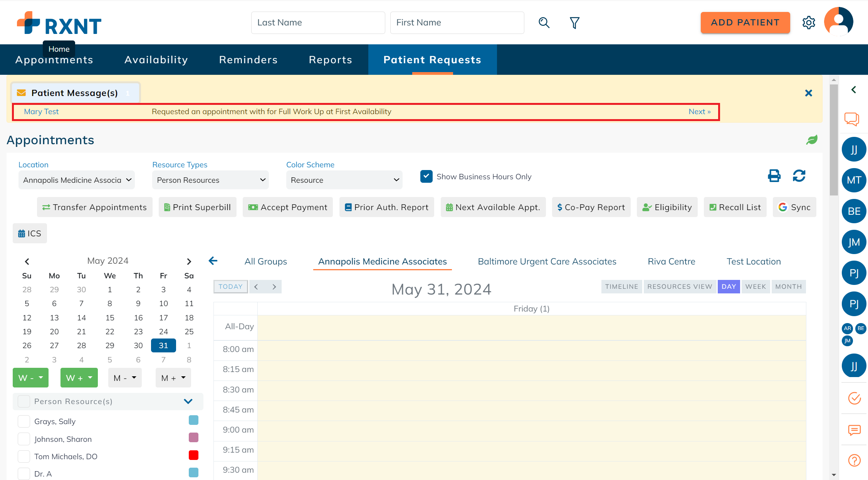868x480 pixels.
Task: Select May 15 in mini calendar
Action: 110,318
